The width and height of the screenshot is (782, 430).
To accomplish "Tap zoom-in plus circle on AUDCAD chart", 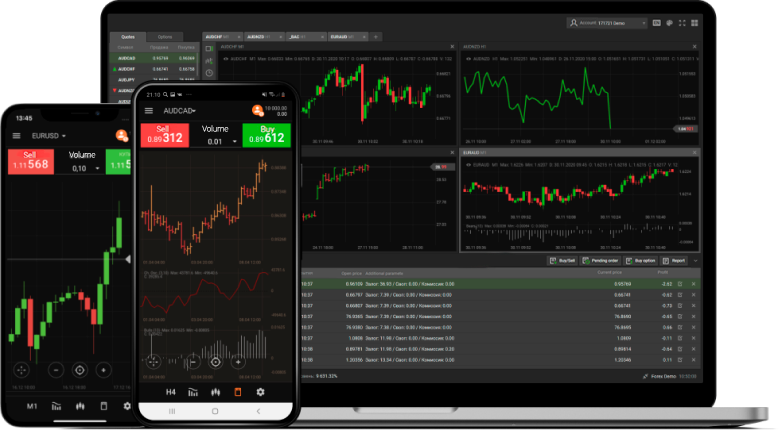I will [237, 361].
